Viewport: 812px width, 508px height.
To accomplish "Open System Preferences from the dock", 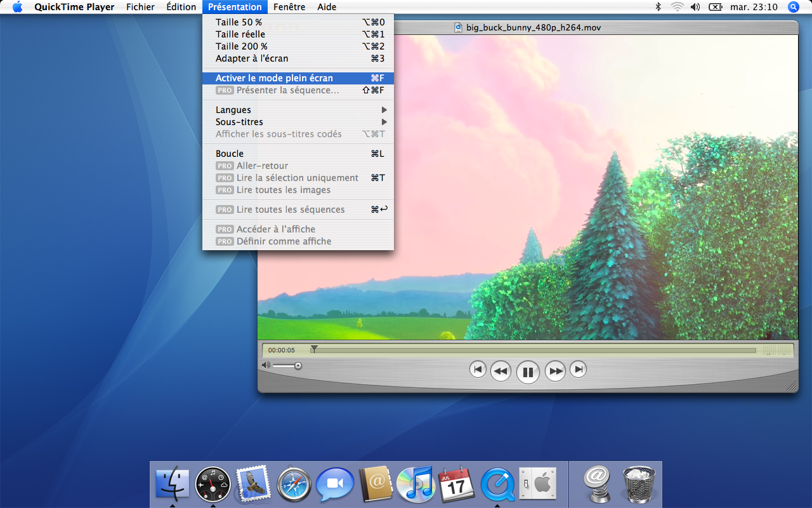I will [x=537, y=485].
